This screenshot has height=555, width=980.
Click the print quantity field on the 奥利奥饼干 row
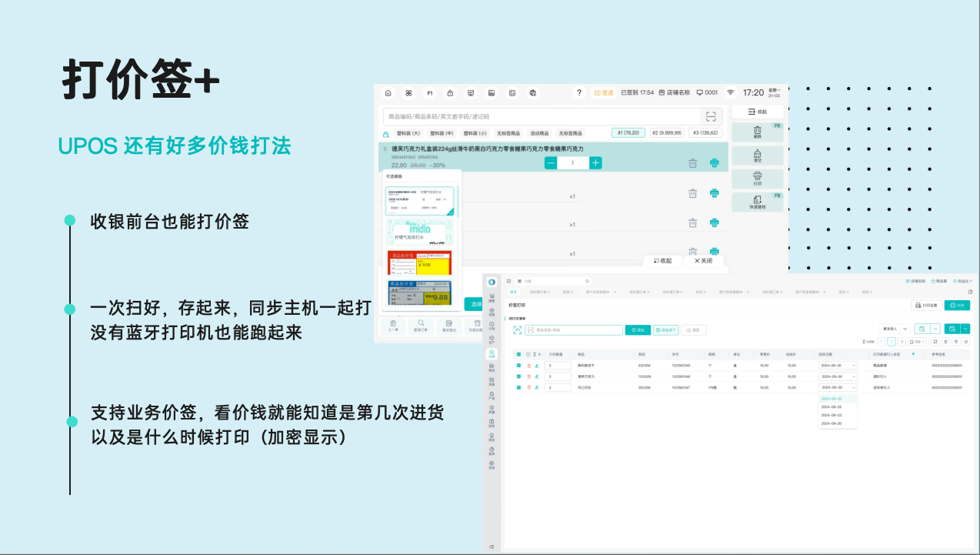tap(558, 366)
